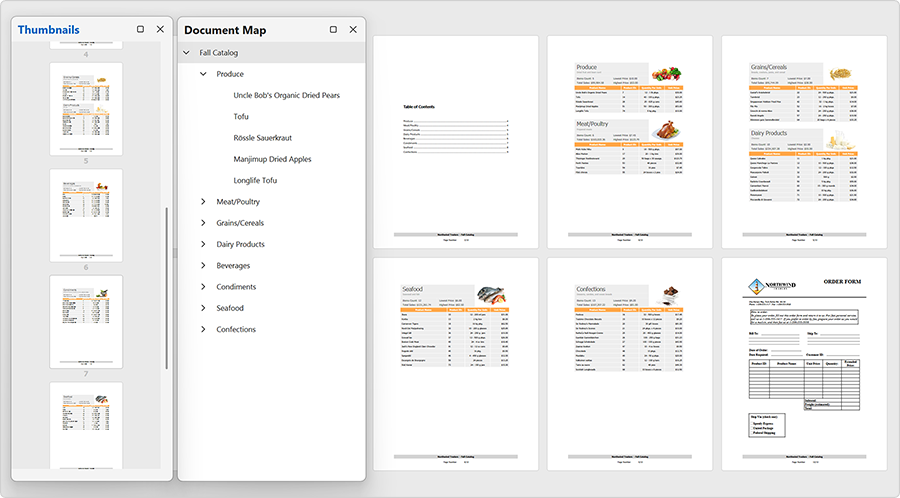Open page 7 thumbnail
900x498 pixels.
click(x=86, y=322)
